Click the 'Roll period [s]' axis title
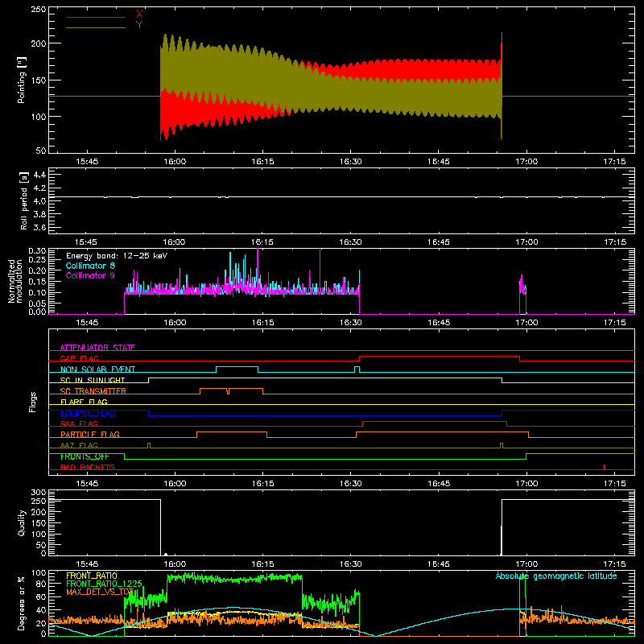 point(24,201)
